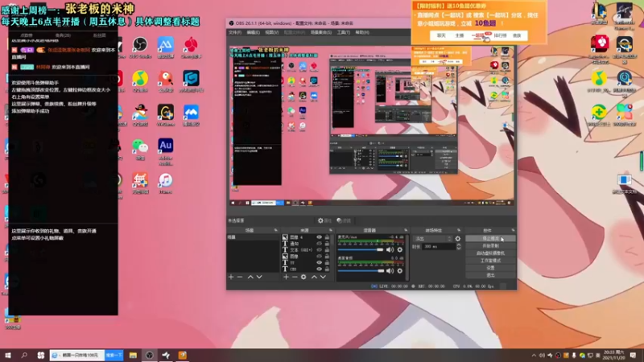Add a new source with the sources plus button
The image size is (644, 362).
pos(286,277)
